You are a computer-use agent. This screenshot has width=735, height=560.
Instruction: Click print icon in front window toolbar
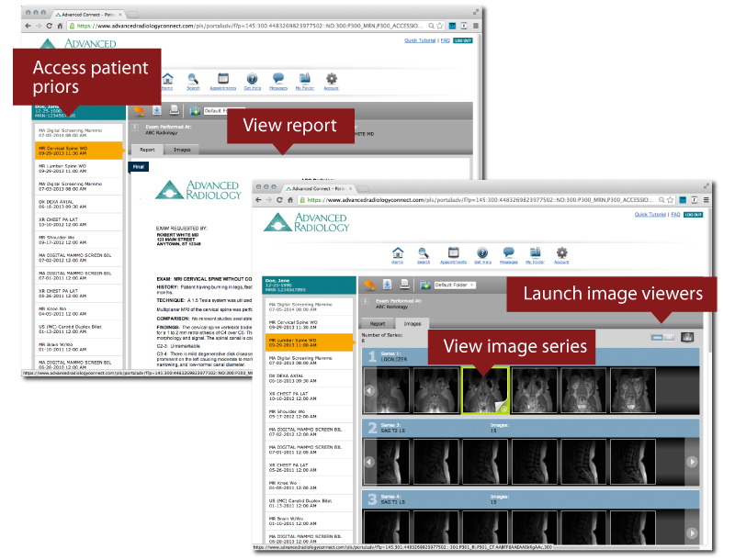(x=404, y=285)
